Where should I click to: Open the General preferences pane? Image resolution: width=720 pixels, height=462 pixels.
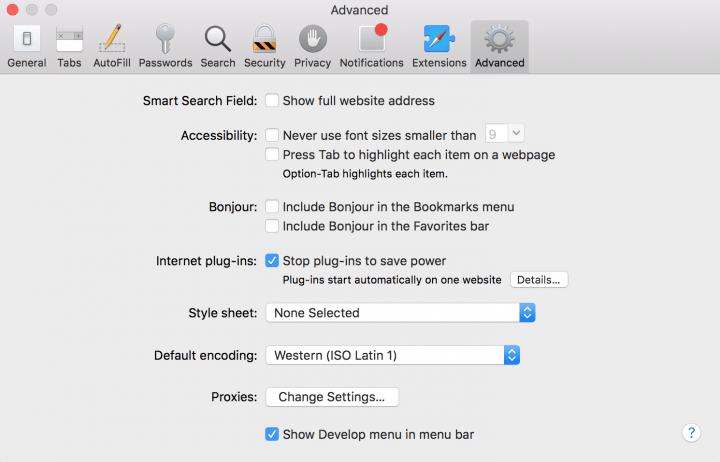click(26, 46)
